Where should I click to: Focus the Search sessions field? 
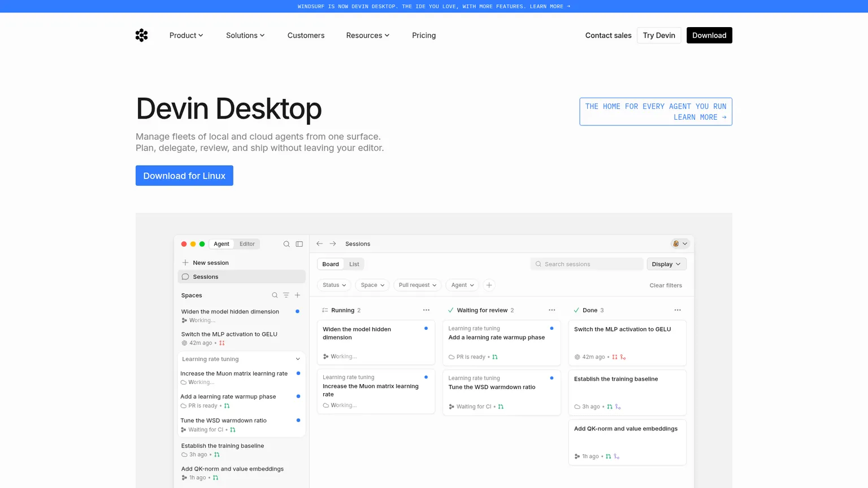point(587,264)
